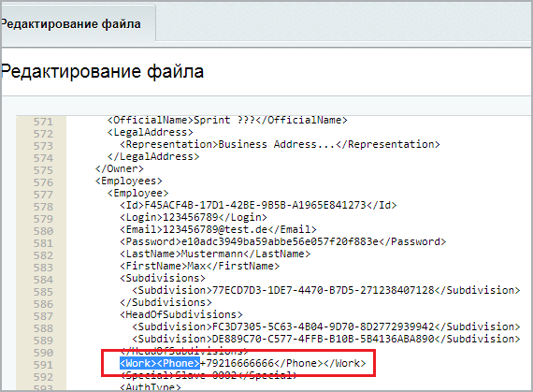Click Subdivision 77ECD7D3 GUID line
Screen dimensions: 533x392
[326, 290]
